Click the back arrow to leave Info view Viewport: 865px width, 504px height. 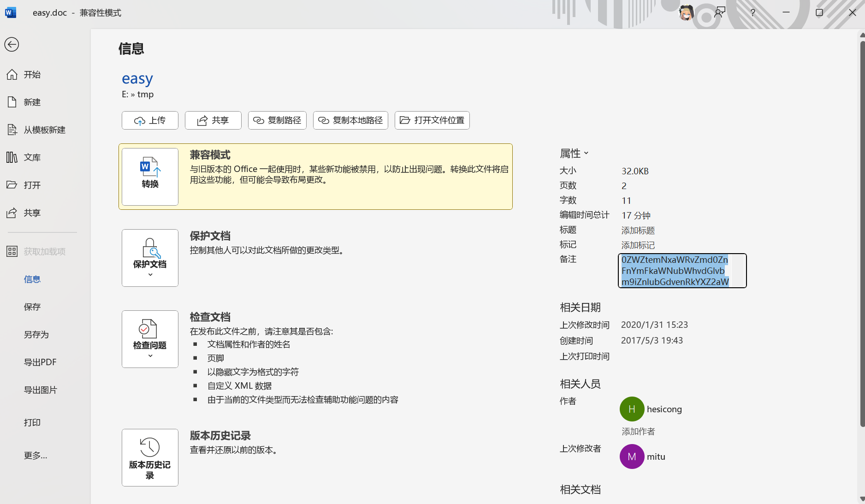click(x=12, y=44)
